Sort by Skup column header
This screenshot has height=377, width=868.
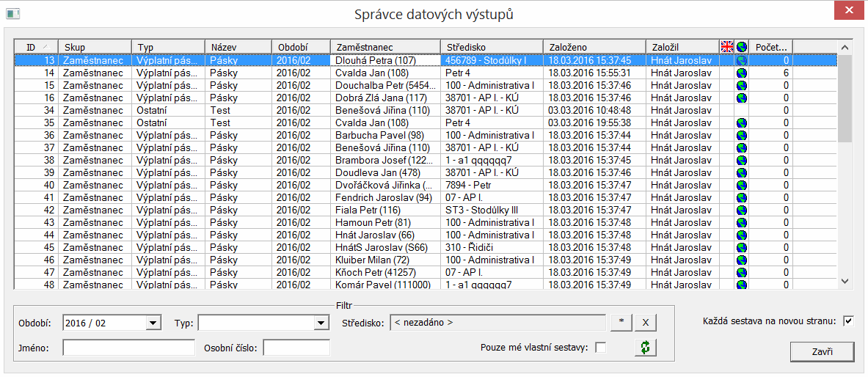click(x=95, y=47)
